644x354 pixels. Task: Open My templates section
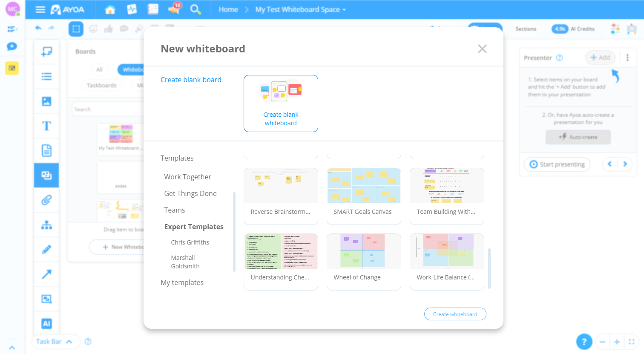182,282
